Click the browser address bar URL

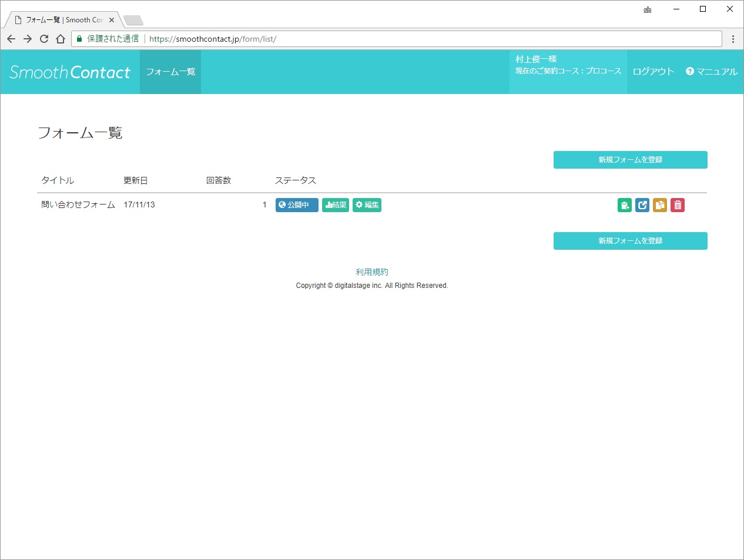click(213, 39)
